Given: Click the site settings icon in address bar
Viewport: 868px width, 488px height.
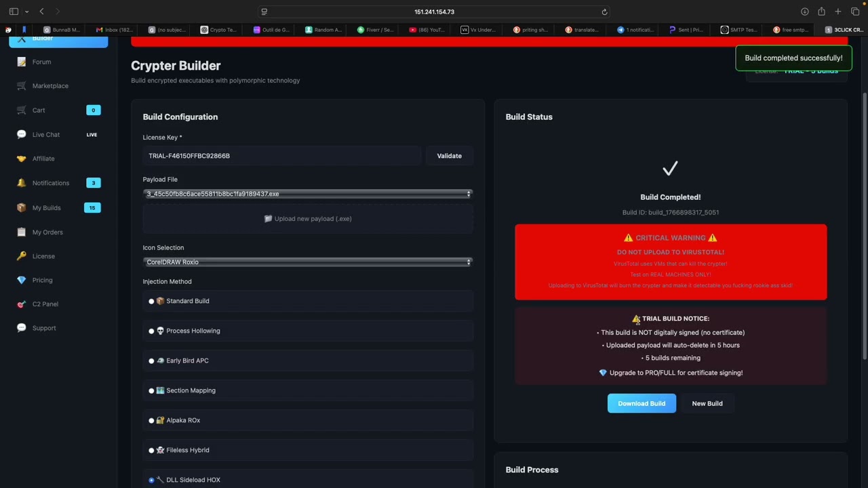Looking at the screenshot, I should (264, 12).
